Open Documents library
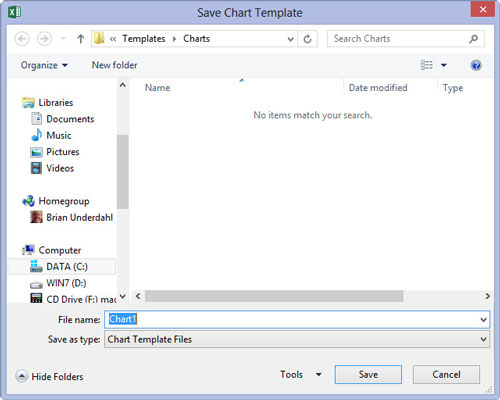Screen dimensions: 500x400 (62, 119)
